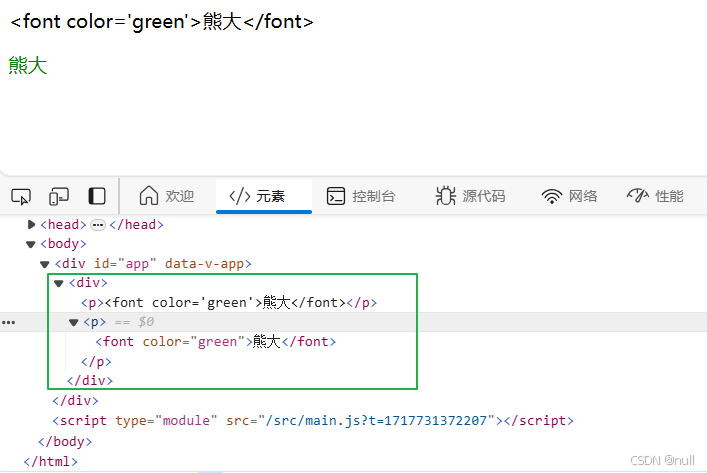
Task: Activate the inspect element picker icon
Action: pos(21,197)
